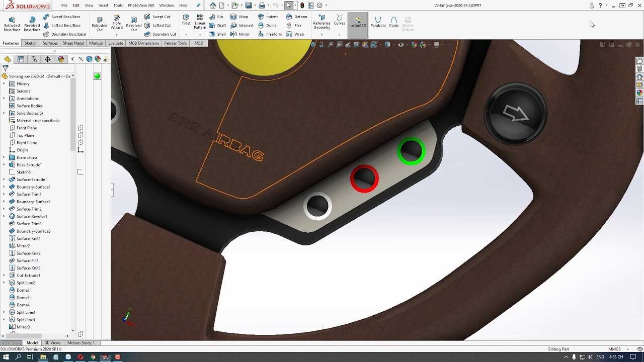Expand the Annotations folder

coord(4,99)
